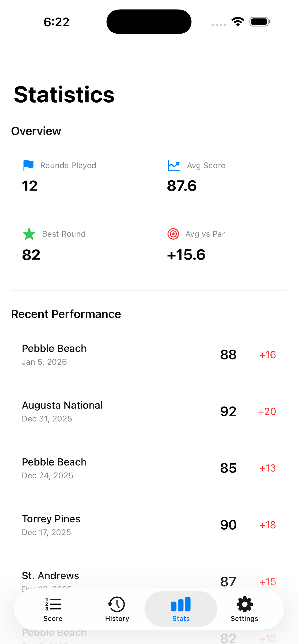Tap the battery indicator in status bar
This screenshot has height=644, width=298.
(x=260, y=22)
